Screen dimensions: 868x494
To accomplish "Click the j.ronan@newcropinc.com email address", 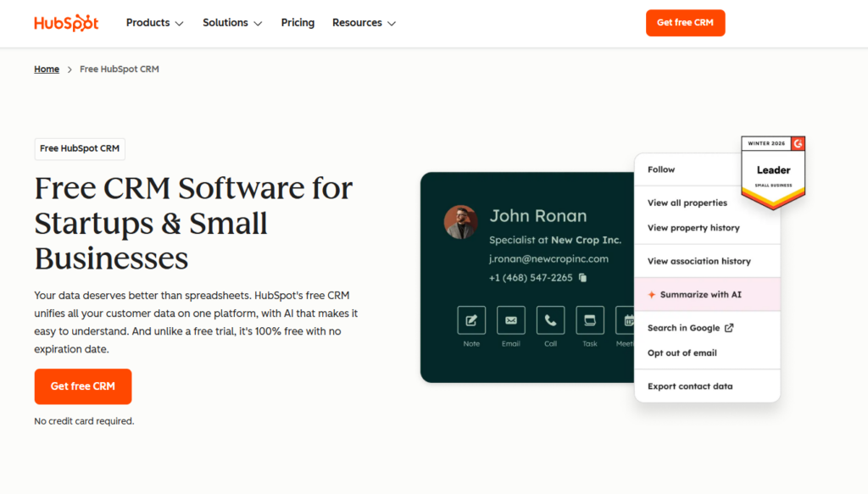I will pyautogui.click(x=548, y=259).
